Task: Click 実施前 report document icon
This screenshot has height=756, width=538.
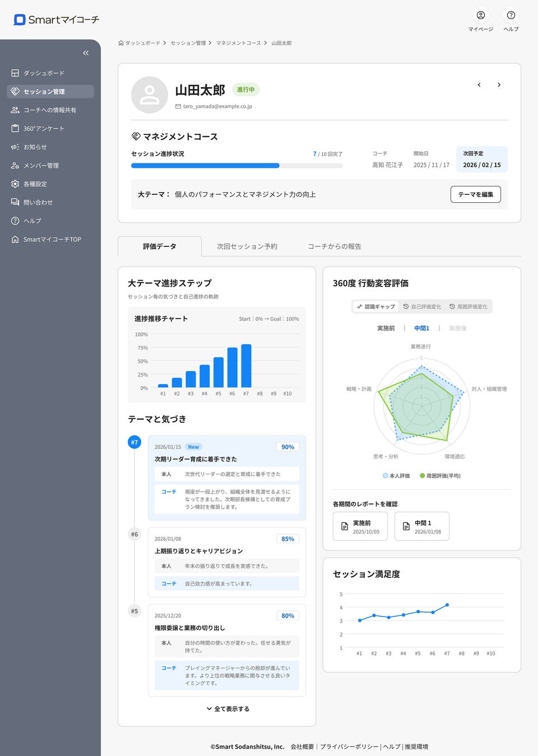Action: coord(345,526)
